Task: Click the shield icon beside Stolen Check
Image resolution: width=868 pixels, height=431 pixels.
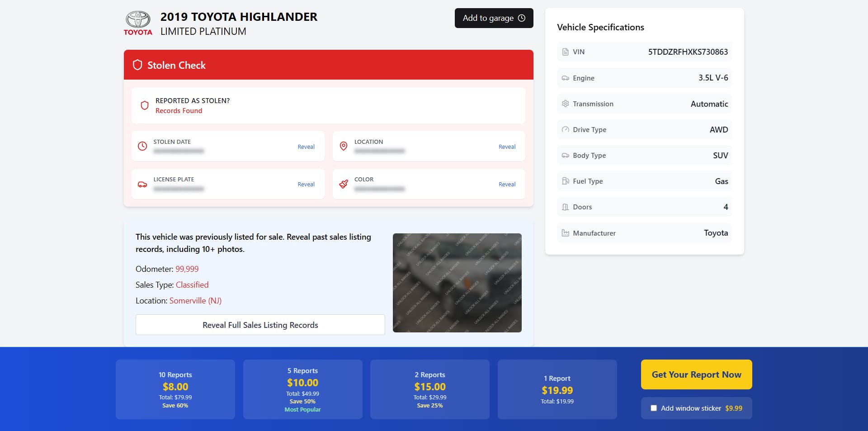Action: click(137, 65)
